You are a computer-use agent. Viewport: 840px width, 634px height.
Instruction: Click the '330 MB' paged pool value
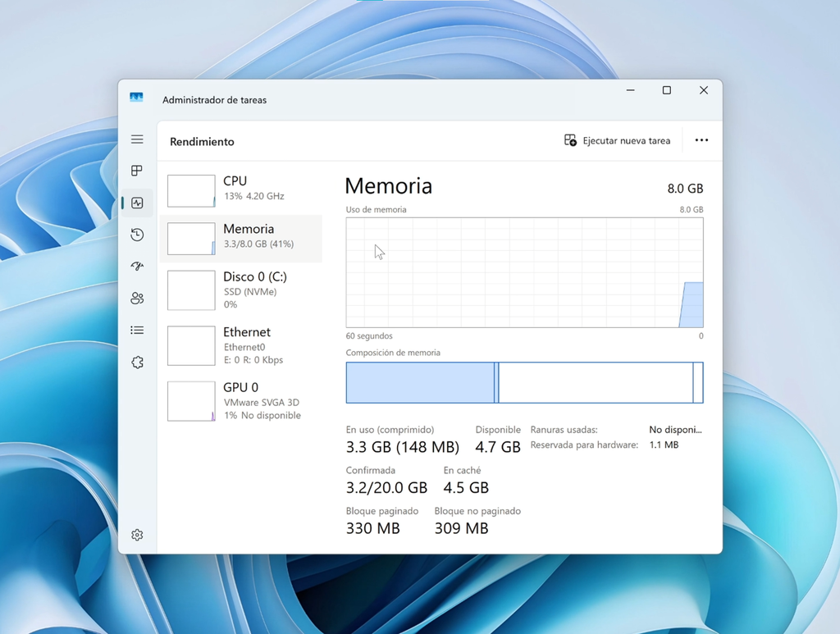pos(373,528)
